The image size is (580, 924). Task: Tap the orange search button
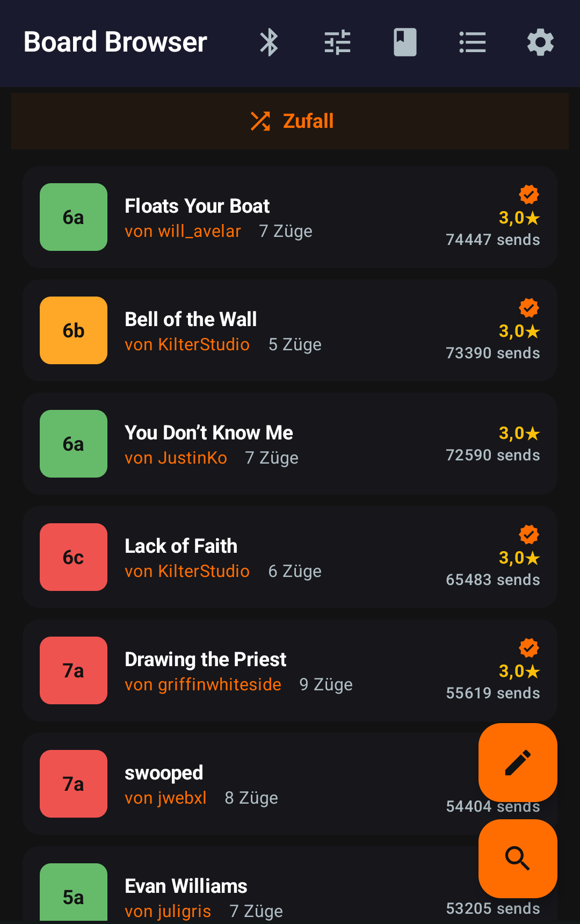pos(518,858)
